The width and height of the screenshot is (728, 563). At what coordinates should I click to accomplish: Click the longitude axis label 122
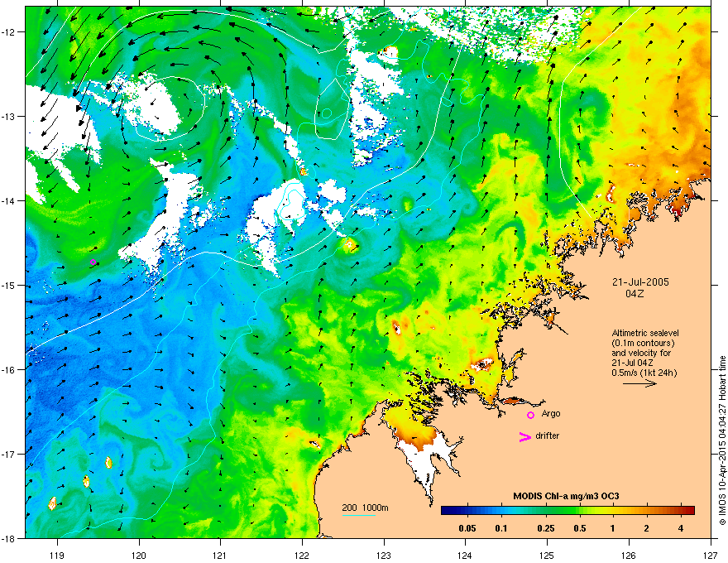click(302, 555)
